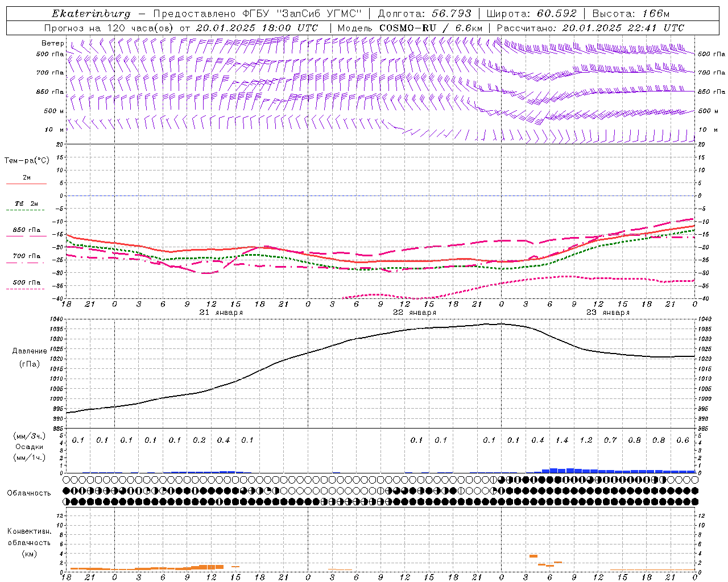
Task: Click the left '850 гПа' wind level label
Action: (50, 92)
